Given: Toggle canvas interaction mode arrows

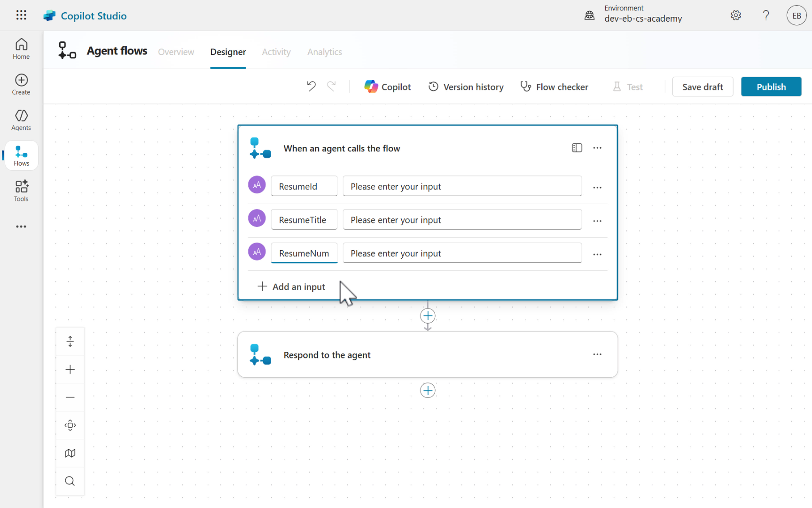Looking at the screenshot, I should 70,341.
